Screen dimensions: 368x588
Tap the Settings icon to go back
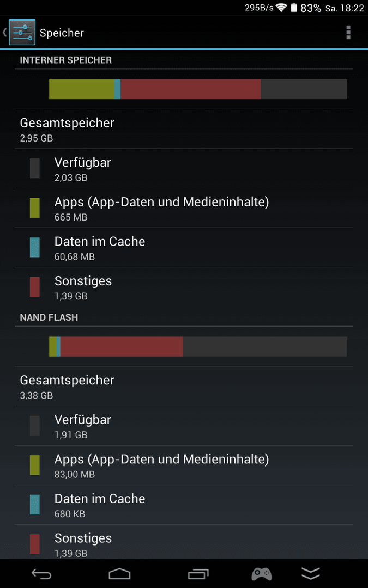click(x=22, y=32)
